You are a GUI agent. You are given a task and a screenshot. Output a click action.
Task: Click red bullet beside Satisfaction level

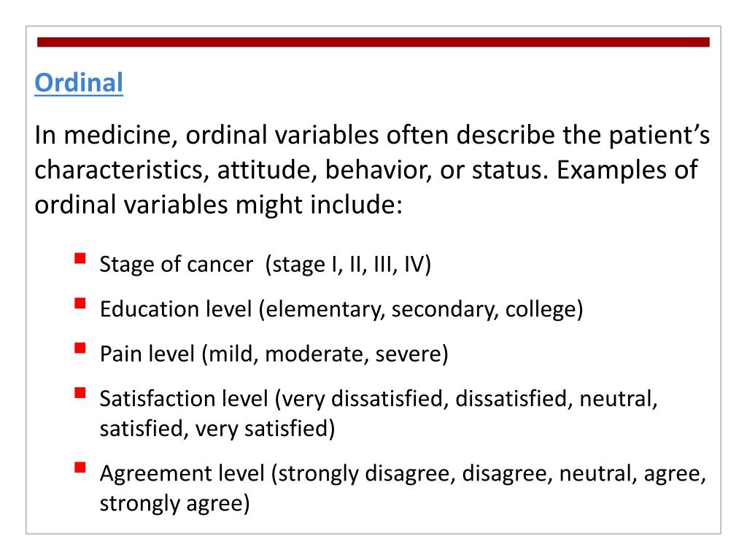point(80,393)
